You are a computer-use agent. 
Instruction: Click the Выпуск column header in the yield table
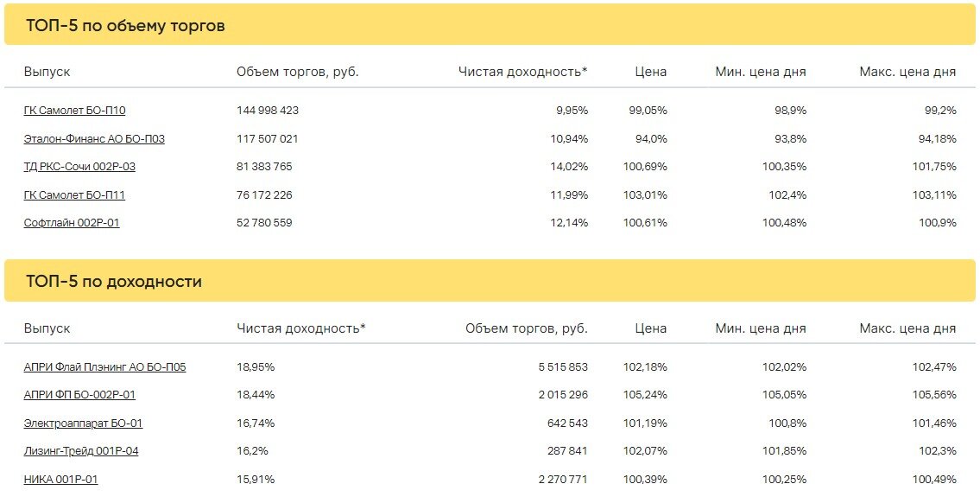47,328
